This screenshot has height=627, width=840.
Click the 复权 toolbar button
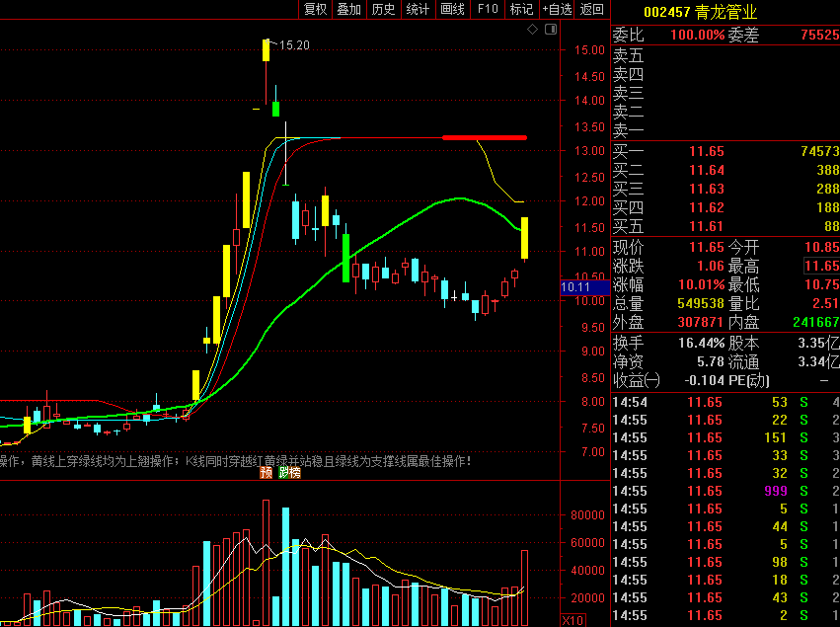coord(315,9)
